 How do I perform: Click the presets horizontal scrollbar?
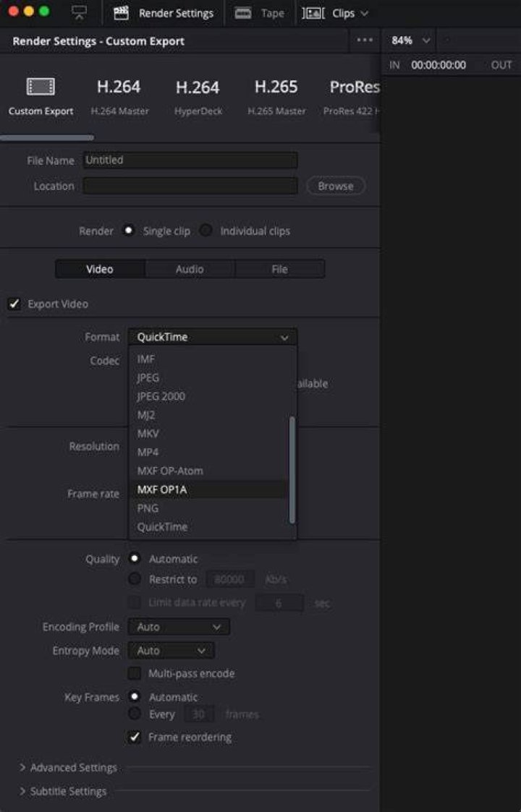(x=47, y=138)
